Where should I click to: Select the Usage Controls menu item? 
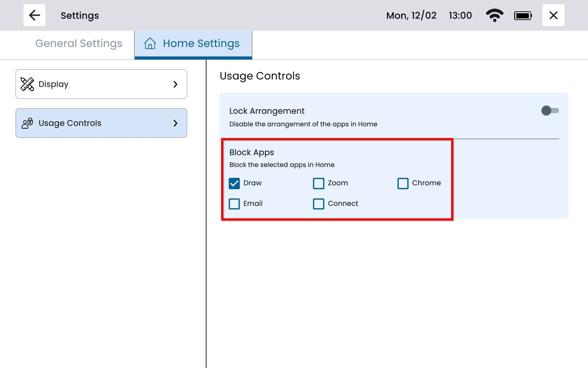(101, 123)
